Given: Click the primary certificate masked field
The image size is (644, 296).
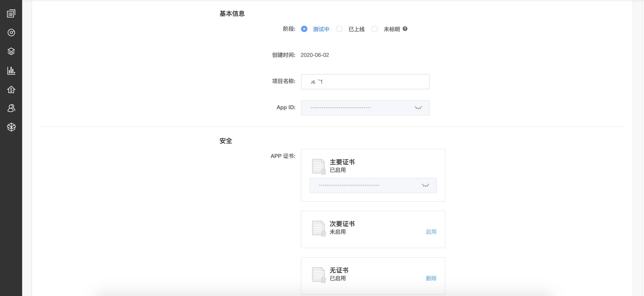Looking at the screenshot, I should pyautogui.click(x=362, y=185).
